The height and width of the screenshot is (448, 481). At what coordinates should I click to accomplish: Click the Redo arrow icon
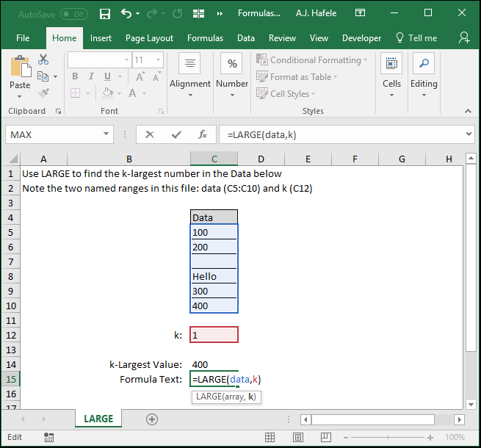point(152,13)
